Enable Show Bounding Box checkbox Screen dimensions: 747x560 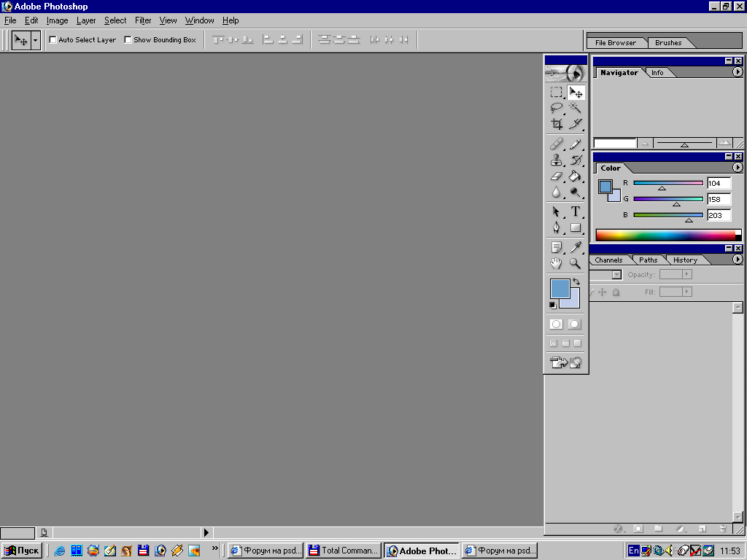click(x=128, y=40)
